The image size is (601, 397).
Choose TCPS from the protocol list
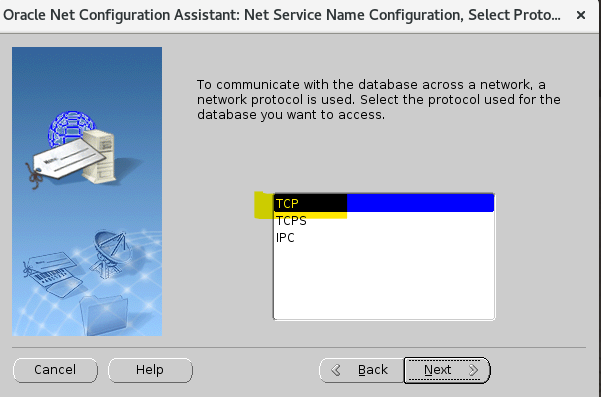click(x=384, y=221)
